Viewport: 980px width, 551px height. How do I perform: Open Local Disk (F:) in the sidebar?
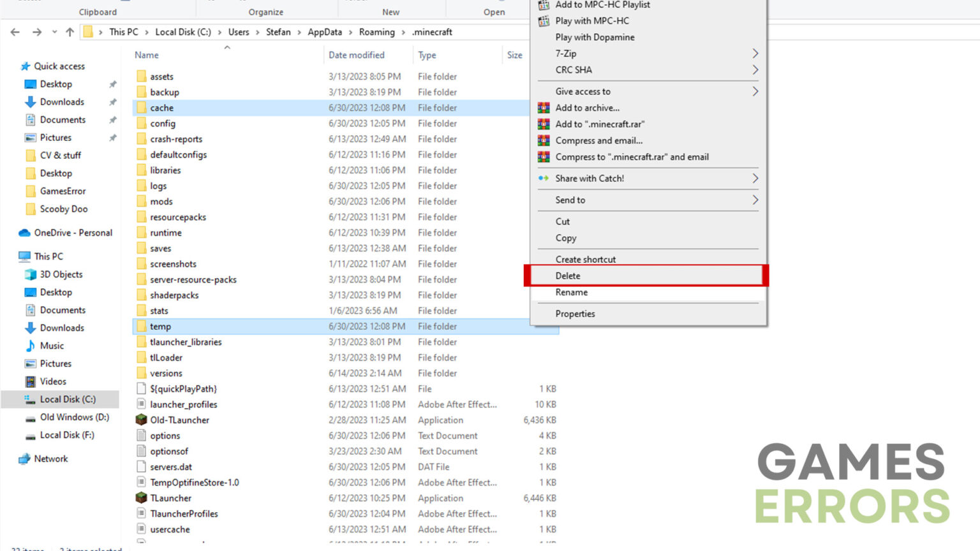click(67, 435)
